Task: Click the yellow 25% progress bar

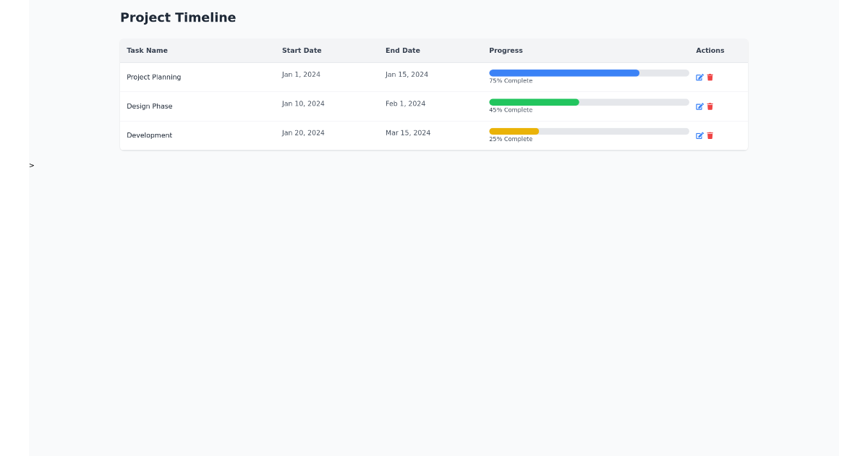Action: 514,131
